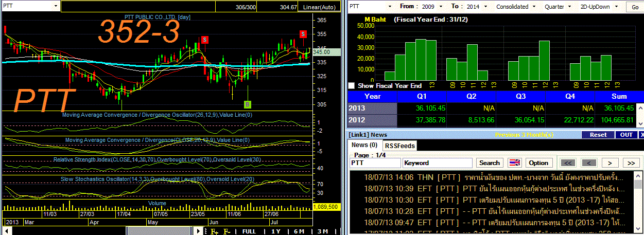Viewport: 644px width, 235px height.
Task: Click the 1,089,500 volume value label
Action: (326, 207)
